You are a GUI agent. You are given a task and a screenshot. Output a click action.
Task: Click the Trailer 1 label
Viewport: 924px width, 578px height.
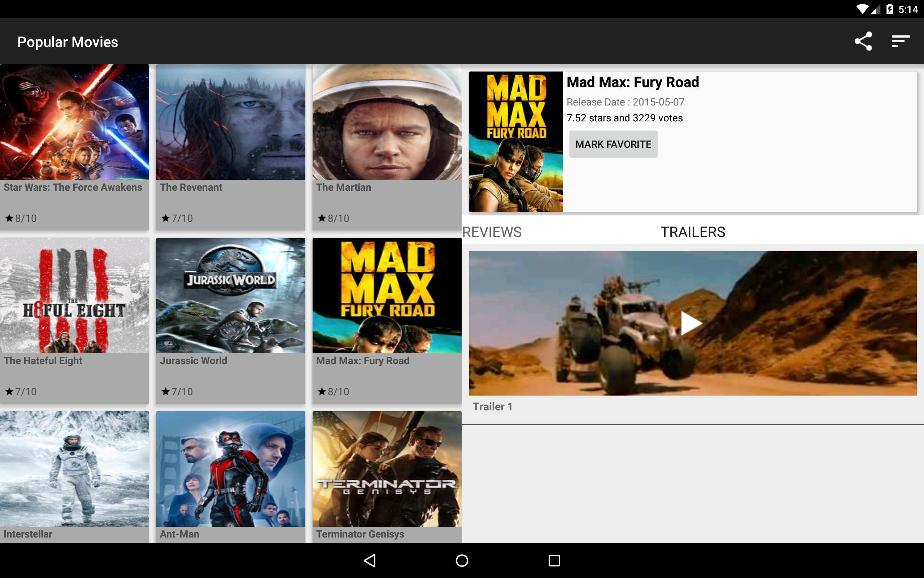click(x=493, y=407)
